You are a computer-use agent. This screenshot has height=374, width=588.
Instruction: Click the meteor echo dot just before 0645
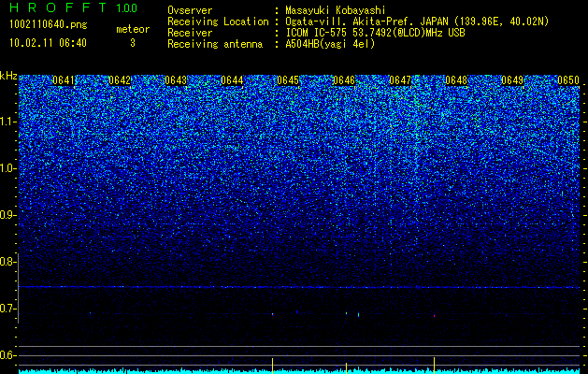[x=273, y=314]
